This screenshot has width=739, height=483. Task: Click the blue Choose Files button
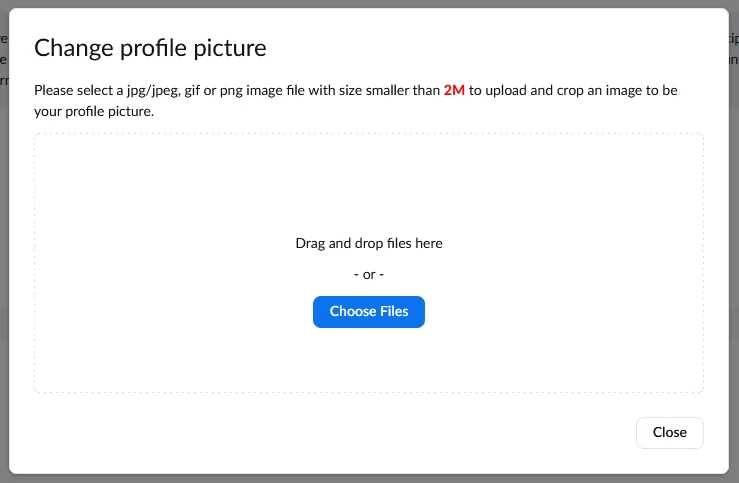click(368, 312)
